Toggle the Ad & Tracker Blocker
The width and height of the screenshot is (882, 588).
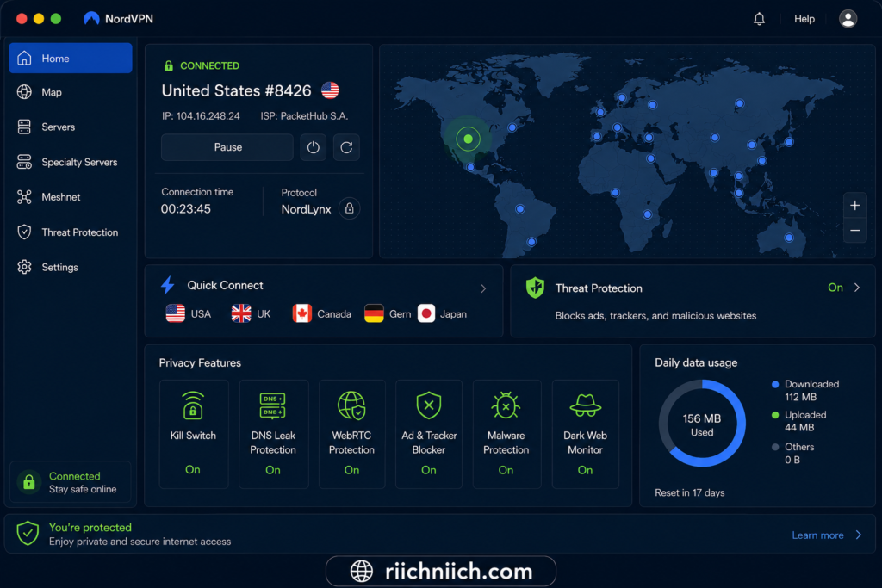(429, 434)
